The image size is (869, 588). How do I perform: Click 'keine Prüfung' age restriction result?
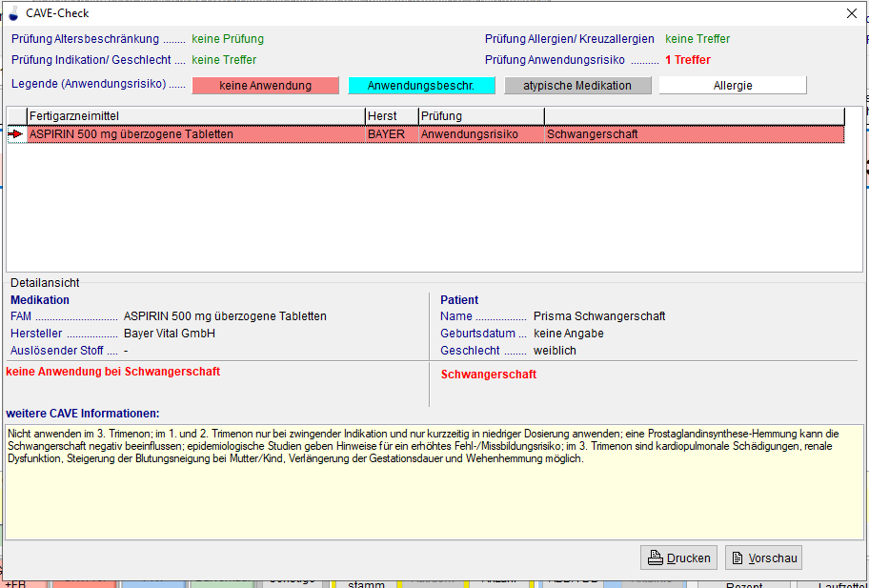[x=228, y=39]
